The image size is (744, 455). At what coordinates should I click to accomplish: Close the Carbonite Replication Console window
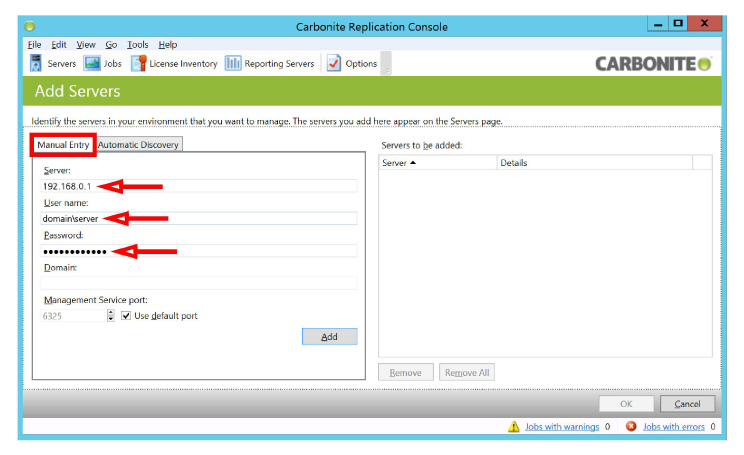(705, 23)
